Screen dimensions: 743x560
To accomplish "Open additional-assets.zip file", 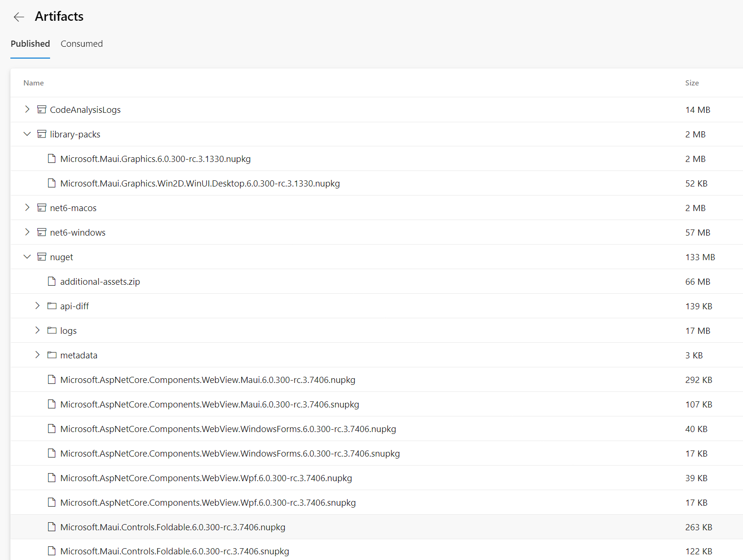I will tap(100, 281).
